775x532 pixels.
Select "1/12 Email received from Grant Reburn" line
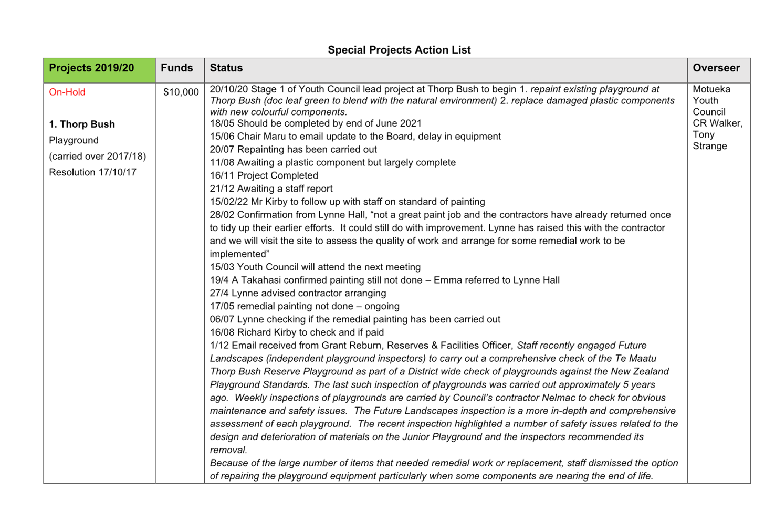pos(428,346)
